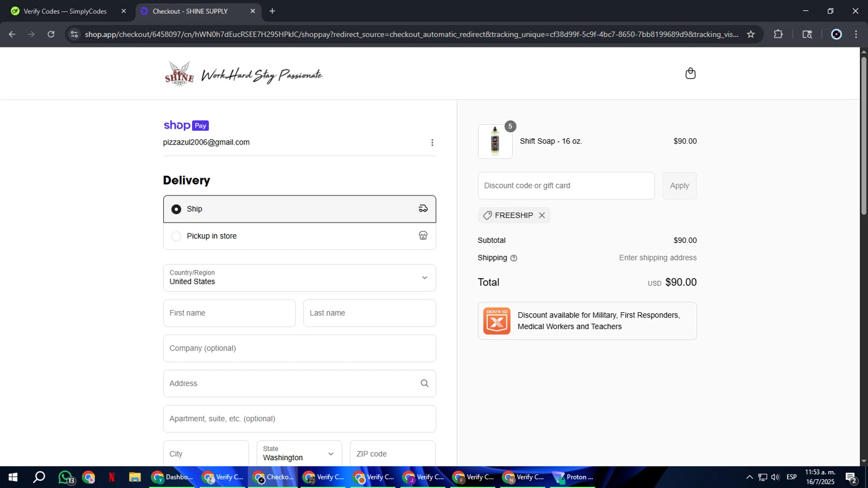Click the ESP language indicator in tray
This screenshot has width=868, height=488.
792,478
